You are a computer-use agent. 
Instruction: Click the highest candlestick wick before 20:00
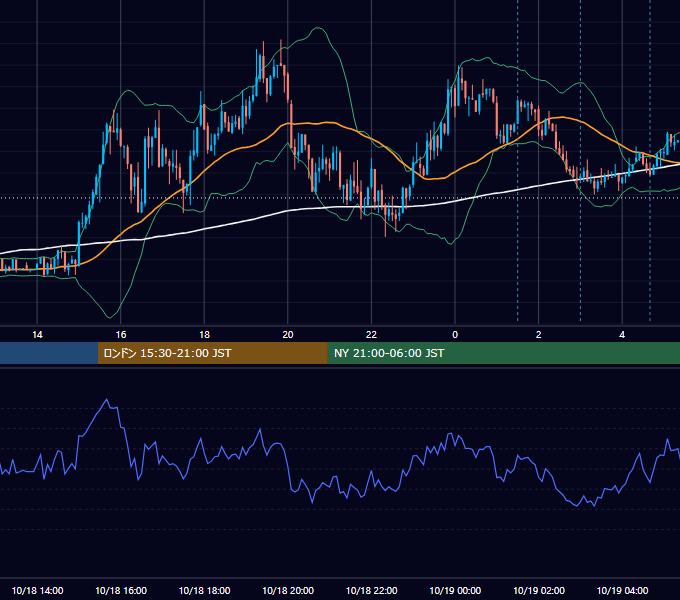coord(281,52)
